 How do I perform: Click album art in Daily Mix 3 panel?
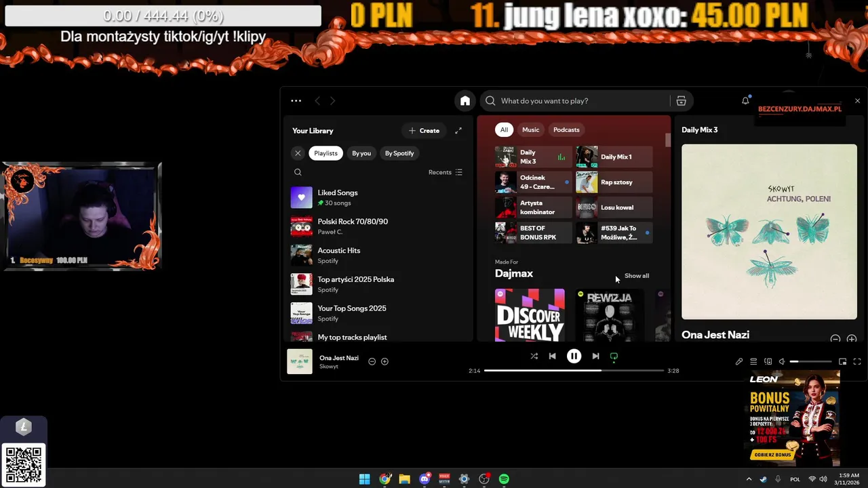point(769,232)
